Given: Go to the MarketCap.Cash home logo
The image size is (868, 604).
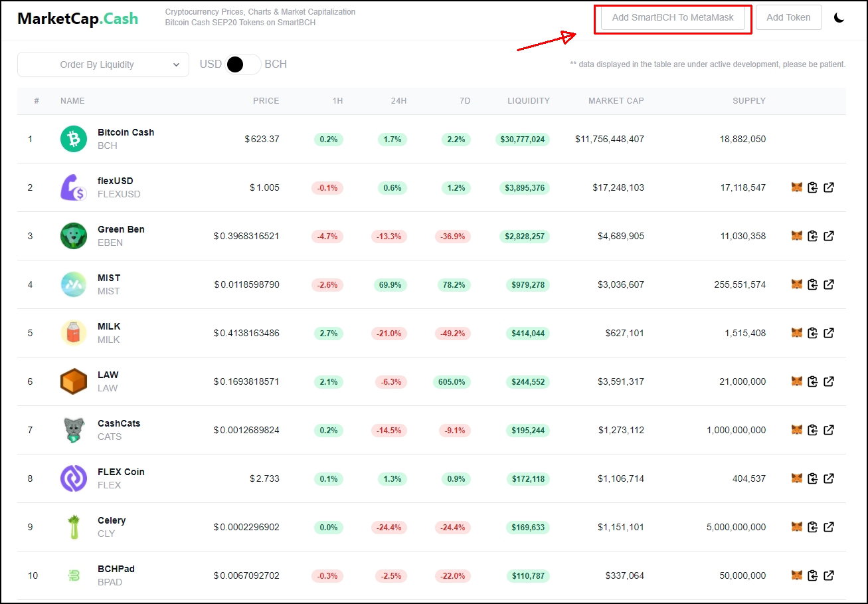Looking at the screenshot, I should (78, 19).
